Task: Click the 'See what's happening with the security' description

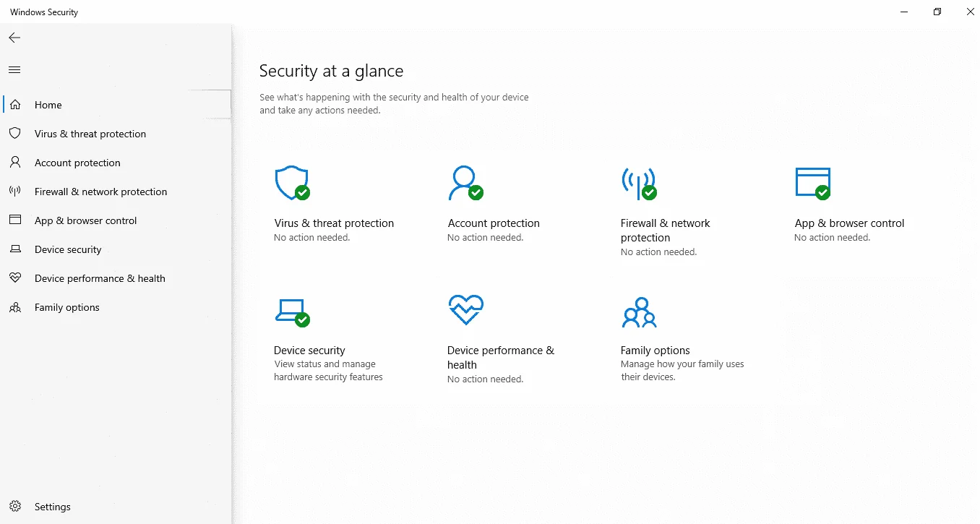Action: [394, 104]
